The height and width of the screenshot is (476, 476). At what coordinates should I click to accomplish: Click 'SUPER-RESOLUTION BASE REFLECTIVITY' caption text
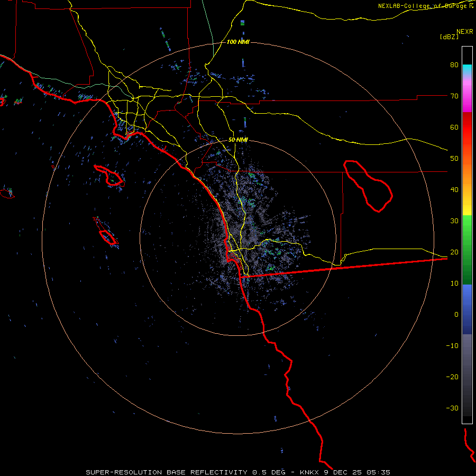point(167,472)
